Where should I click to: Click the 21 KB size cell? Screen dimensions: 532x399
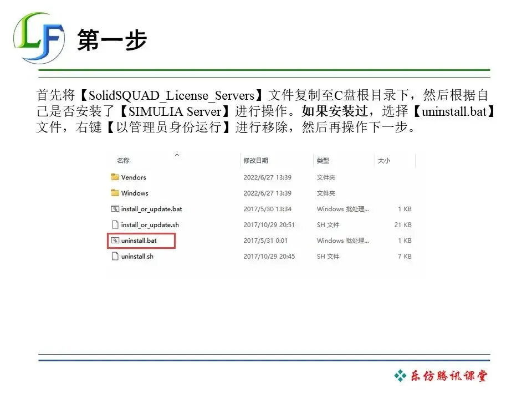pos(403,224)
